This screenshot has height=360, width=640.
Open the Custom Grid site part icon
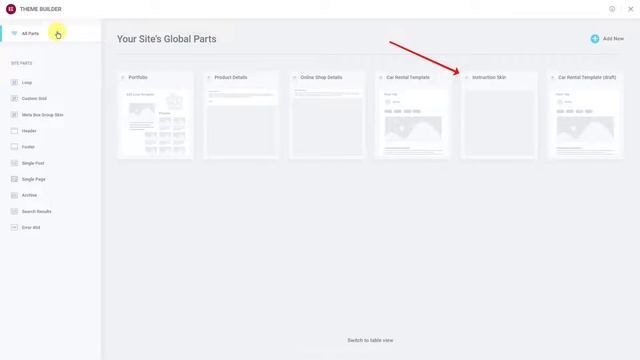click(14, 98)
